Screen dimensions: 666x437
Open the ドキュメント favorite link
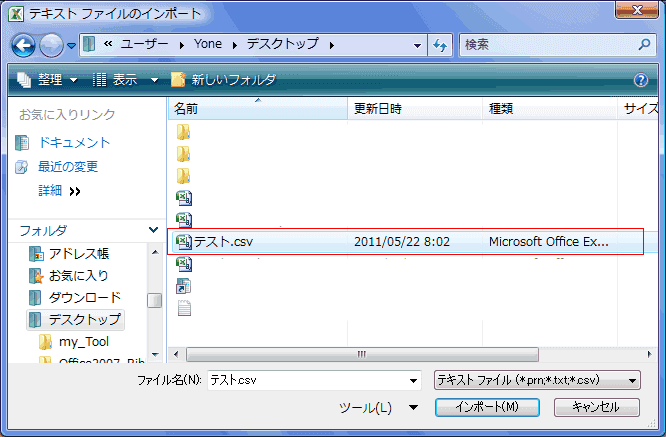click(x=74, y=143)
